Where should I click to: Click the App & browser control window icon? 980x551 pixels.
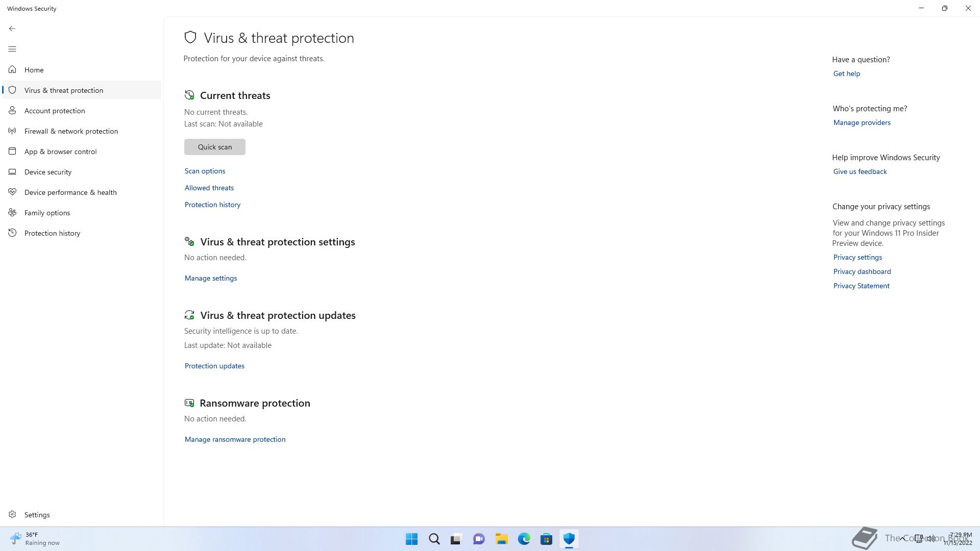12,151
